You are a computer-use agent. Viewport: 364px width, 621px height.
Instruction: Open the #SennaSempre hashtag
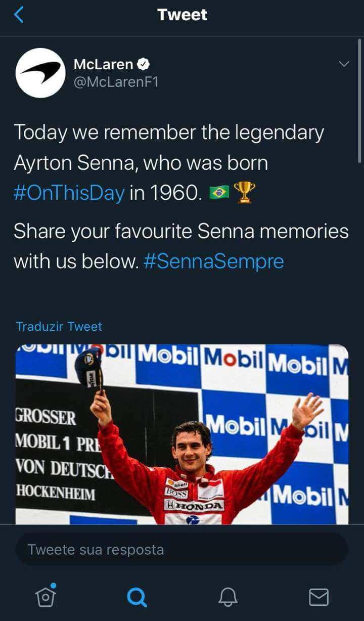(213, 261)
